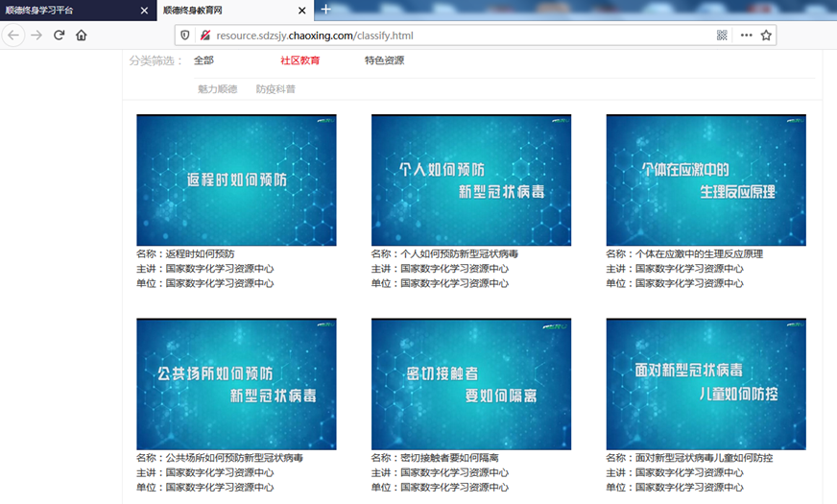Viewport: 837px width, 504px height.
Task: Open the 密切接触者要如何隔离 video thumbnail
Action: click(470, 384)
